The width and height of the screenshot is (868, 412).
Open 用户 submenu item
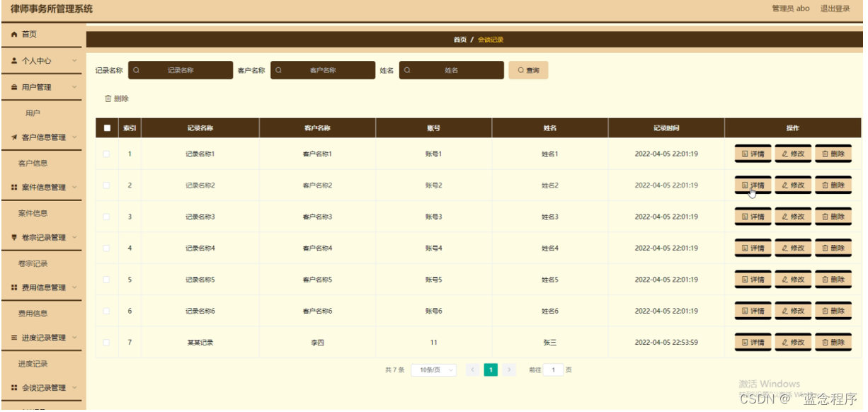point(33,113)
